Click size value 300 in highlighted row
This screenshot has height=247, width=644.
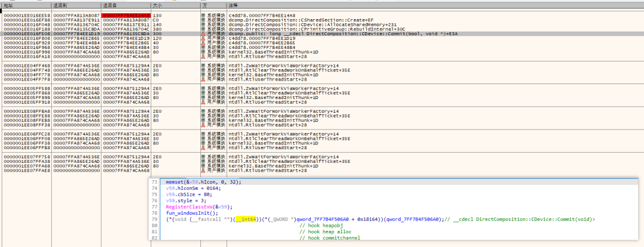(157, 33)
